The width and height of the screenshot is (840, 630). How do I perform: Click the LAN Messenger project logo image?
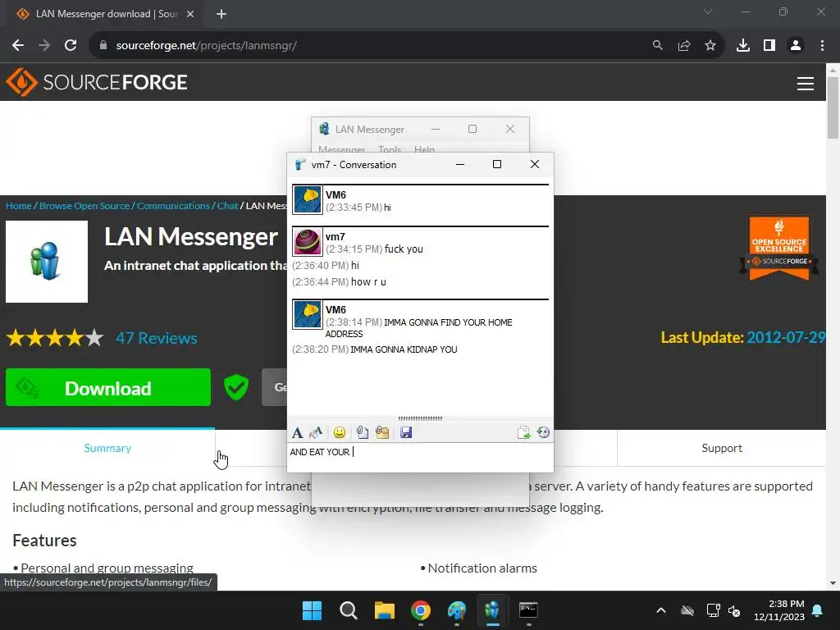point(47,262)
